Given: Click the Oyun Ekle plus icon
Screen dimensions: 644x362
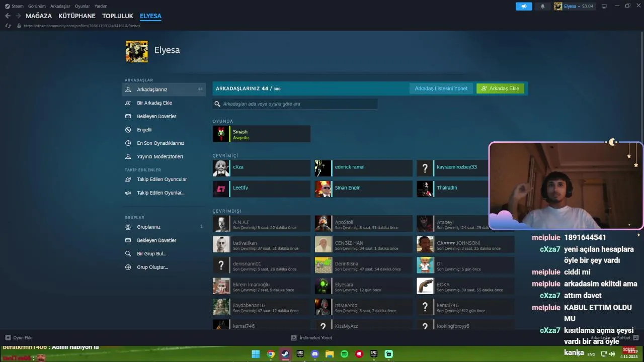Looking at the screenshot, I should click(x=8, y=338).
